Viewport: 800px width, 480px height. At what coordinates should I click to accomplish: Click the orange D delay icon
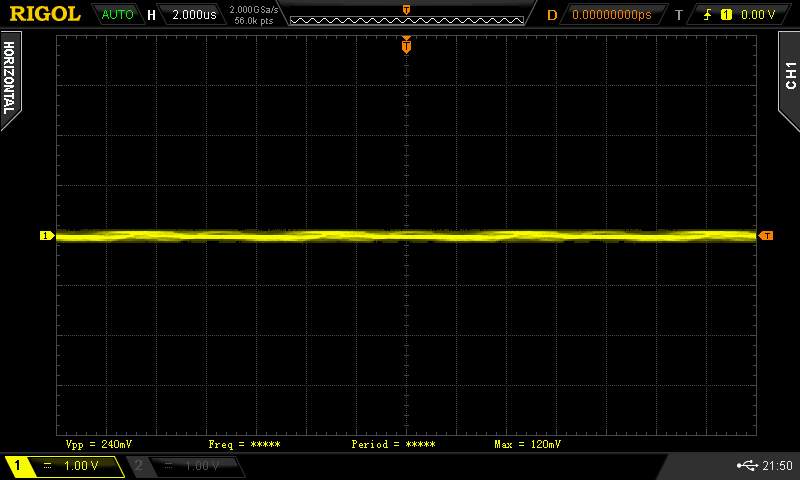pyautogui.click(x=551, y=15)
